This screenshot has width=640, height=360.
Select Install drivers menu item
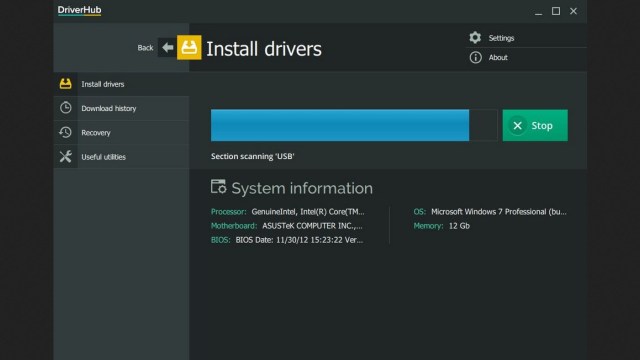[121, 84]
